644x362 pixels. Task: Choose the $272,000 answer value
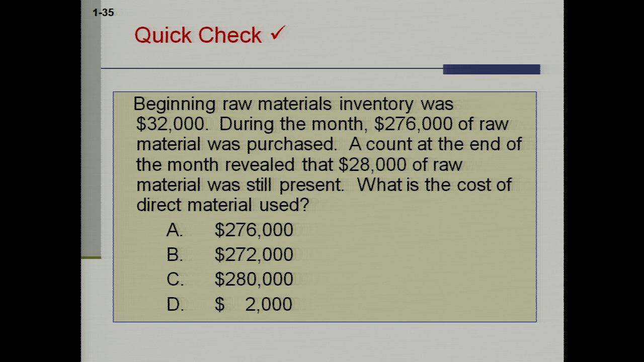[x=254, y=254]
